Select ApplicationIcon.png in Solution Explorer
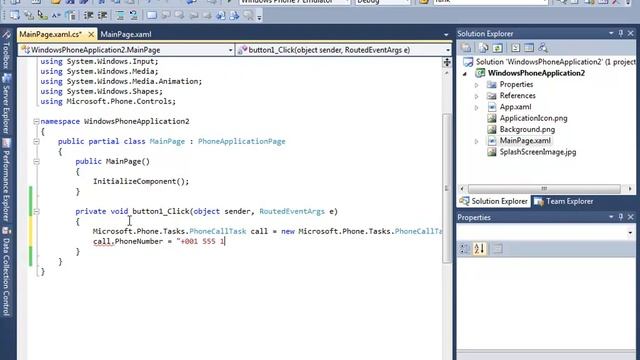This screenshot has height=360, width=640. 533,118
